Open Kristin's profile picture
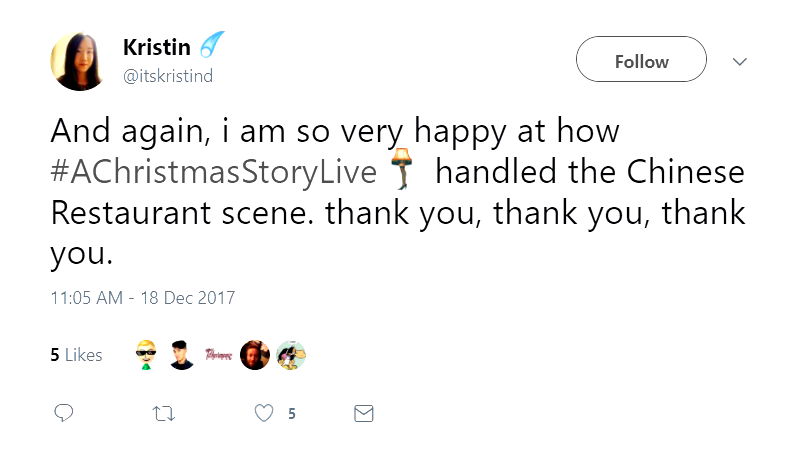 [x=79, y=61]
